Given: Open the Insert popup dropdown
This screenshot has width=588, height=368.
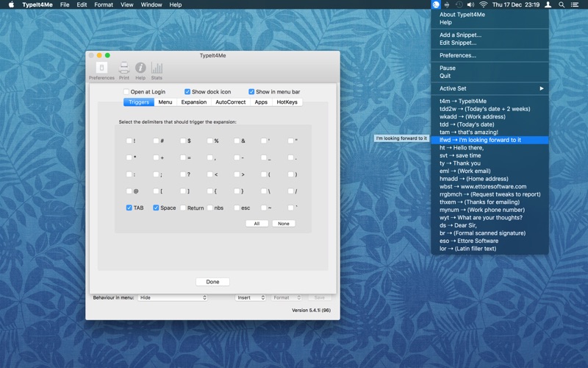Looking at the screenshot, I should [251, 298].
